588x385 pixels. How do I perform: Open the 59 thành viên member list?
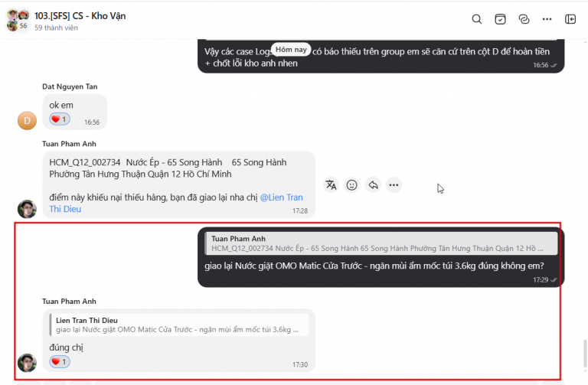[56, 28]
